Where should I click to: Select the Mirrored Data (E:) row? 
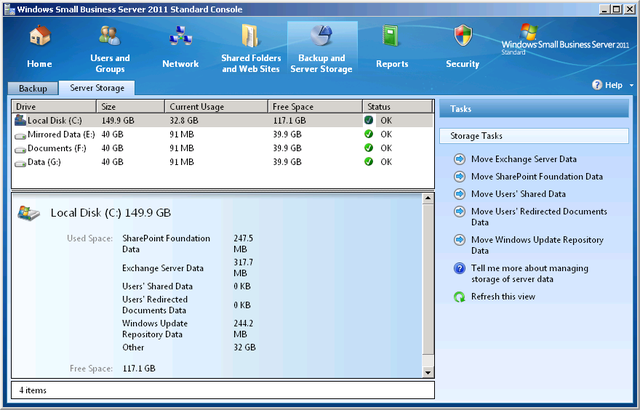[222, 134]
